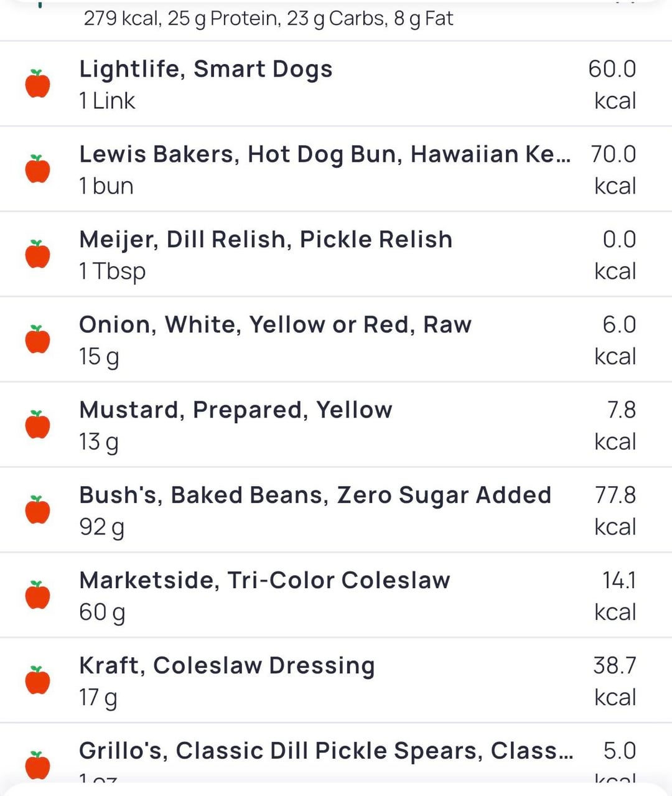Open the Lewis Bakers Hot Dog Bun title

[324, 154]
